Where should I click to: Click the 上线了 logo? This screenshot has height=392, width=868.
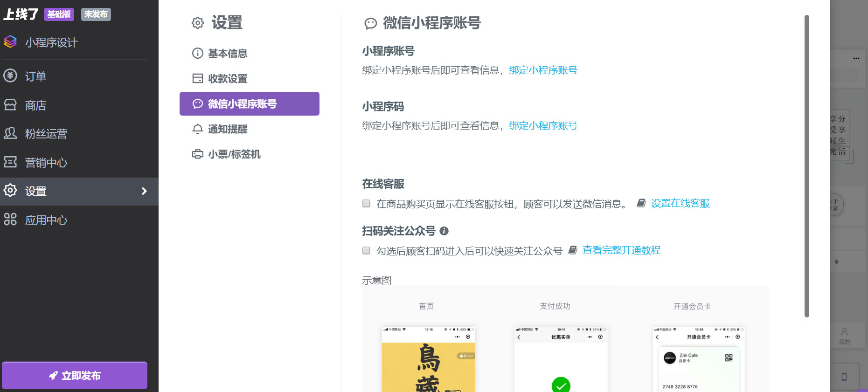tap(21, 14)
